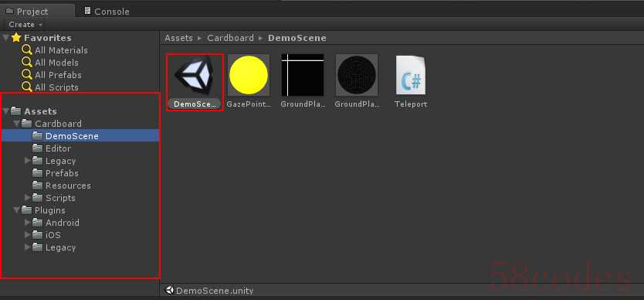
Task: Select the dark round GroundPlane material asset
Action: point(357,75)
